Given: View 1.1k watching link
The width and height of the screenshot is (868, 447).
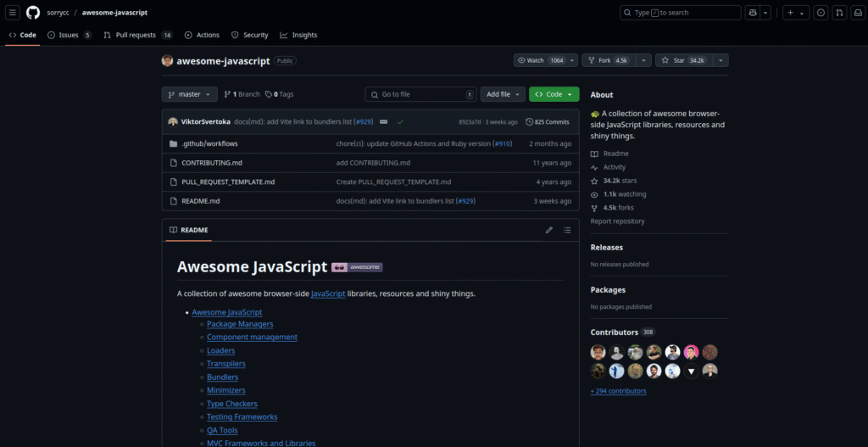Looking at the screenshot, I should [x=618, y=194].
